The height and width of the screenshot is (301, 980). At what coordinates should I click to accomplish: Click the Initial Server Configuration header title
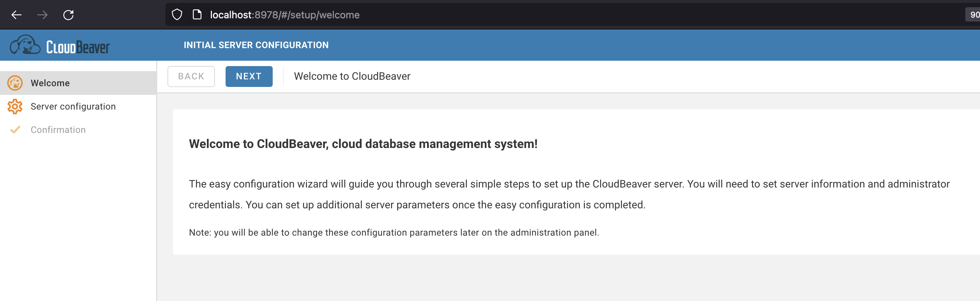pyautogui.click(x=256, y=45)
